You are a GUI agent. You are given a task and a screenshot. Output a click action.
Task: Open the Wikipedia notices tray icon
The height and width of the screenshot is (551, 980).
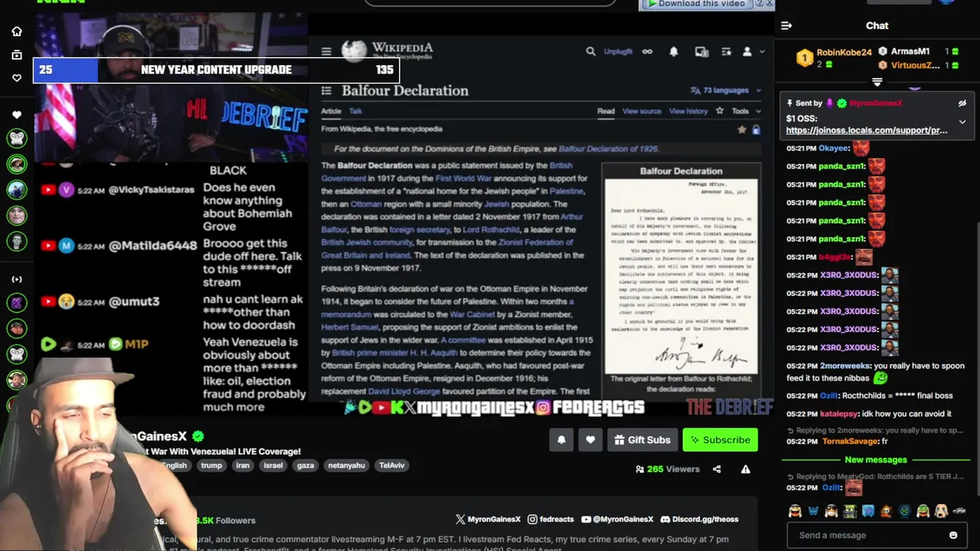(701, 51)
